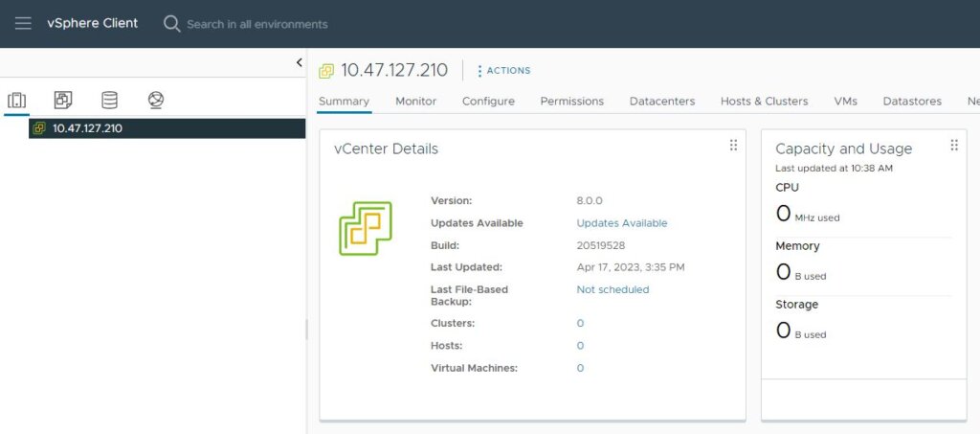Click the Apr 17, 2023 last updated value
The height and width of the screenshot is (434, 980).
coord(631,267)
